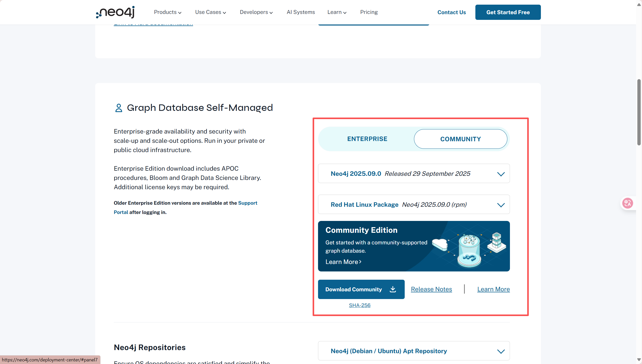
Task: Open the Products menu
Action: [x=167, y=12]
